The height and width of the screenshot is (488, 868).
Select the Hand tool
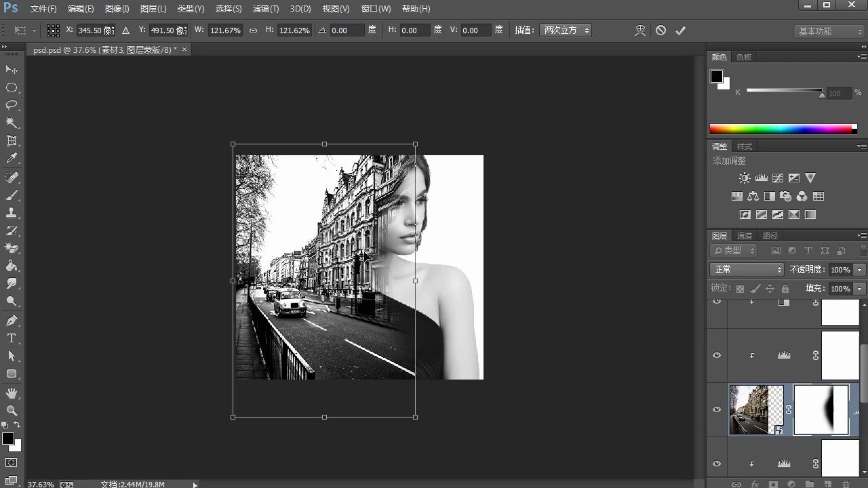point(12,393)
